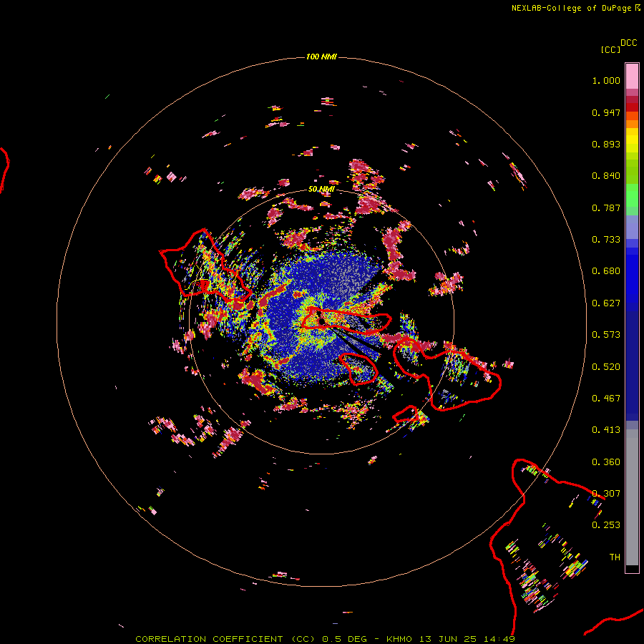This screenshot has width=644, height=644.
Task: Click the 0.467 scale value
Action: click(x=606, y=399)
